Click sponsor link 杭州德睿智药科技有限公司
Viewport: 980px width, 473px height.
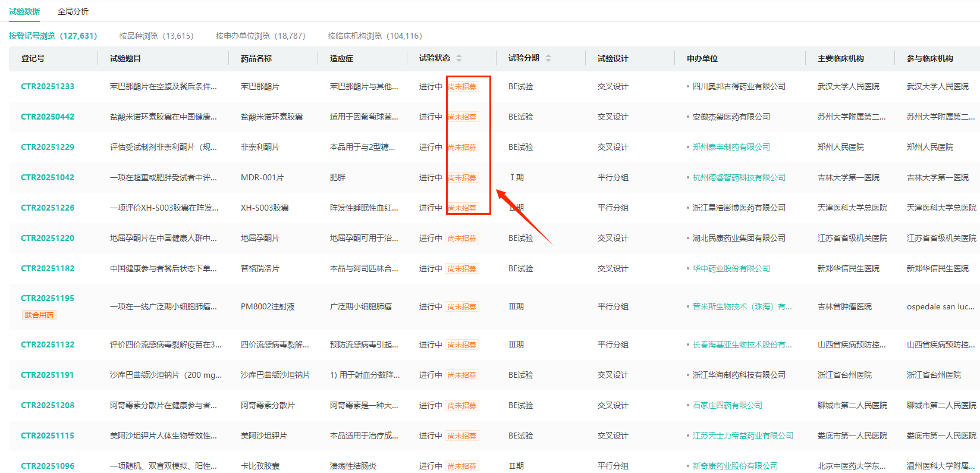[739, 177]
